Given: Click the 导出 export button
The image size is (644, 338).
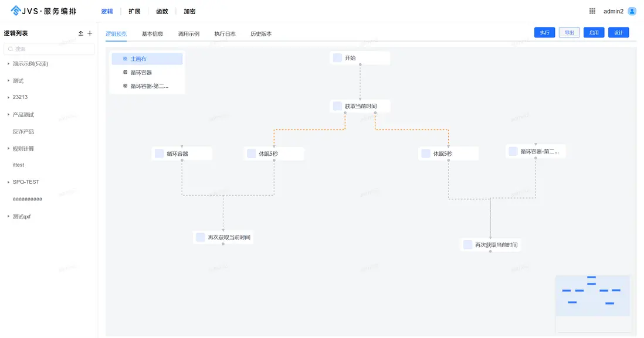Looking at the screenshot, I should pos(569,33).
